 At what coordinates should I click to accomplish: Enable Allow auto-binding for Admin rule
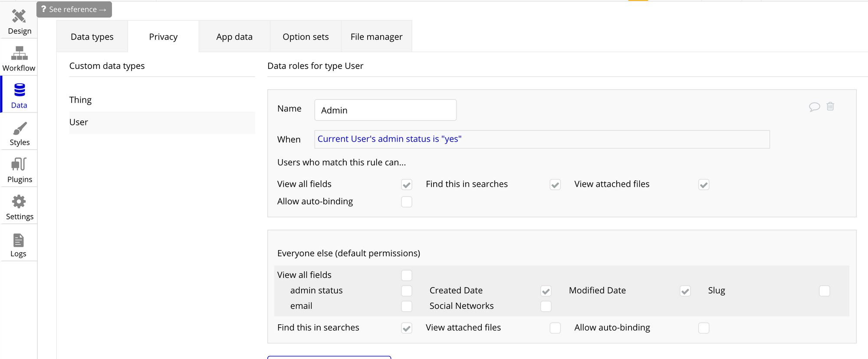407,202
